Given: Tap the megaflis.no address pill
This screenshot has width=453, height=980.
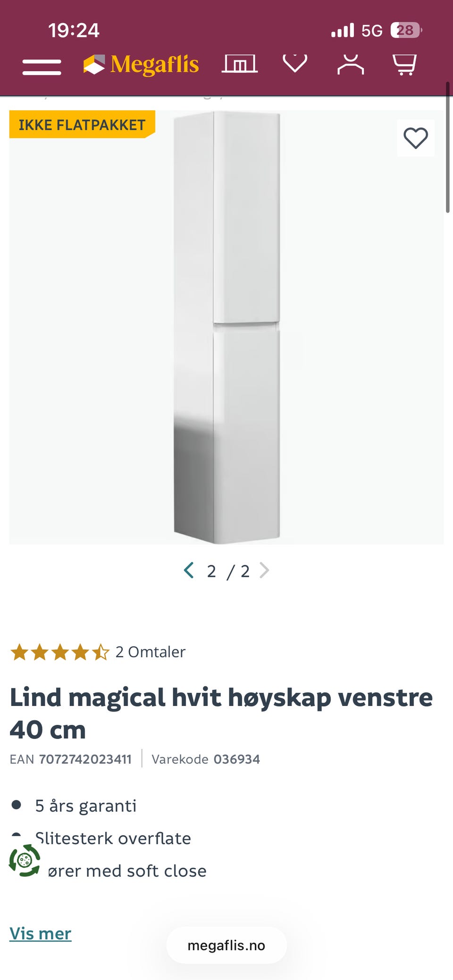Looking at the screenshot, I should tap(226, 945).
